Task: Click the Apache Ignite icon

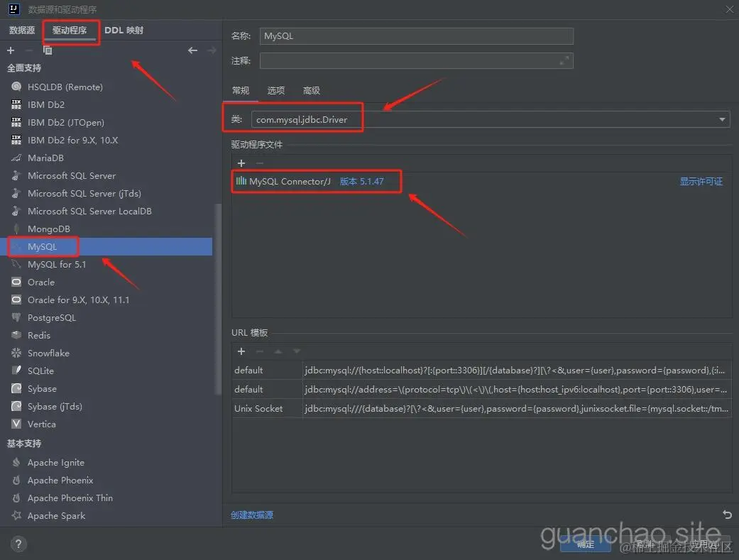Action: (x=16, y=463)
